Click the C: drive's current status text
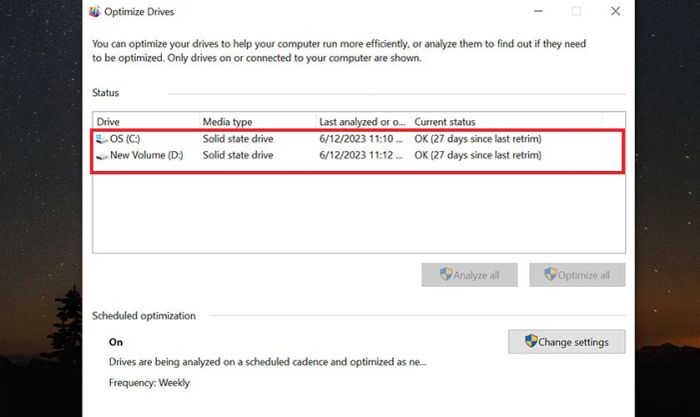The height and width of the screenshot is (417, 700). 478,139
